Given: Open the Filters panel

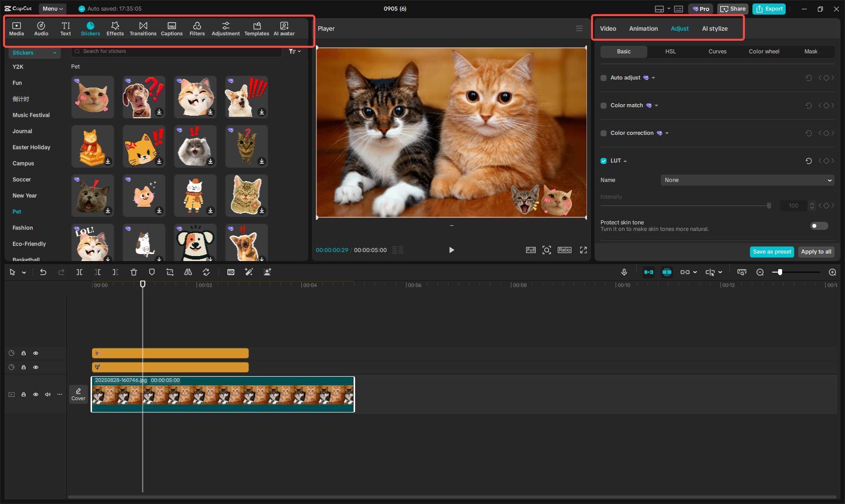Looking at the screenshot, I should [x=197, y=29].
